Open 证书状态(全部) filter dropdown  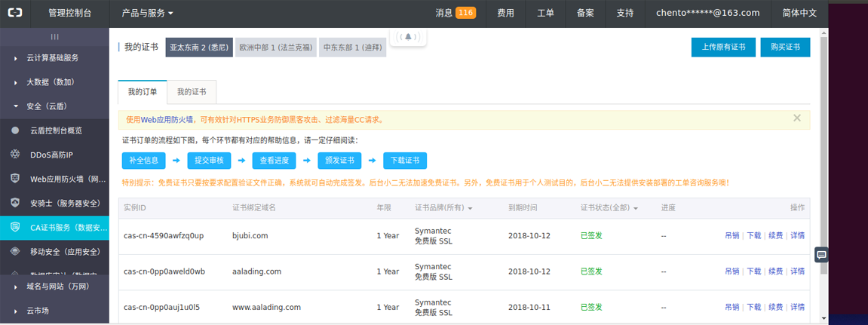[609, 208]
